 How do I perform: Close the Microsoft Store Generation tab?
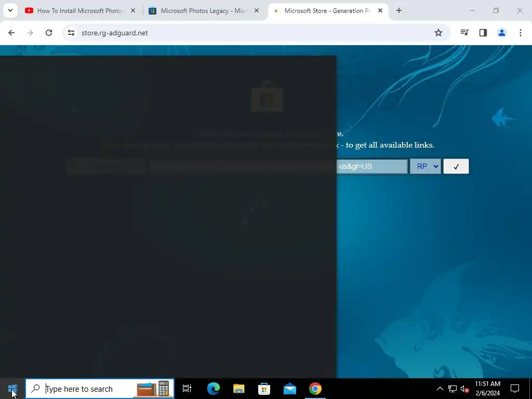coord(380,11)
